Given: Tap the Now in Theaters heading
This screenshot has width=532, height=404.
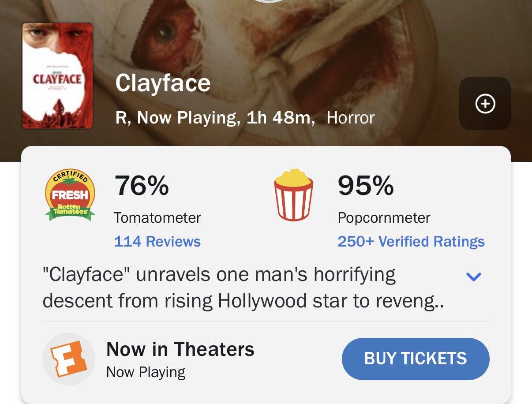Looking at the screenshot, I should [180, 349].
